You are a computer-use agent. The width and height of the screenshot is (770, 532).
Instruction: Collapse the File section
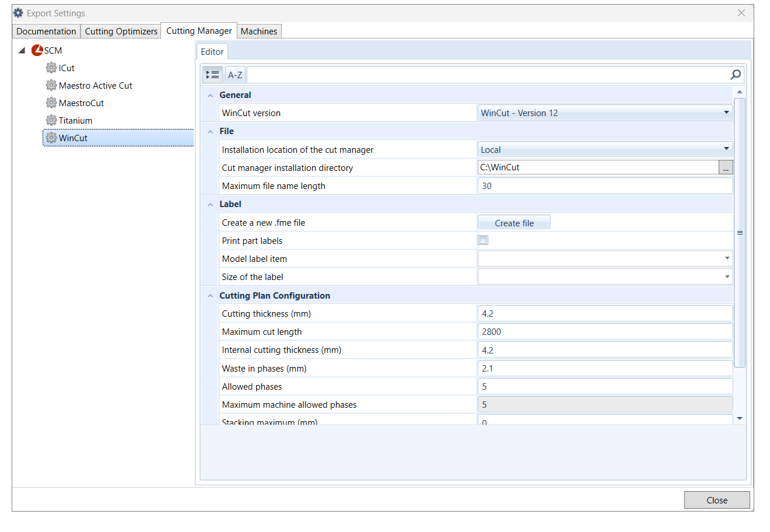(210, 131)
